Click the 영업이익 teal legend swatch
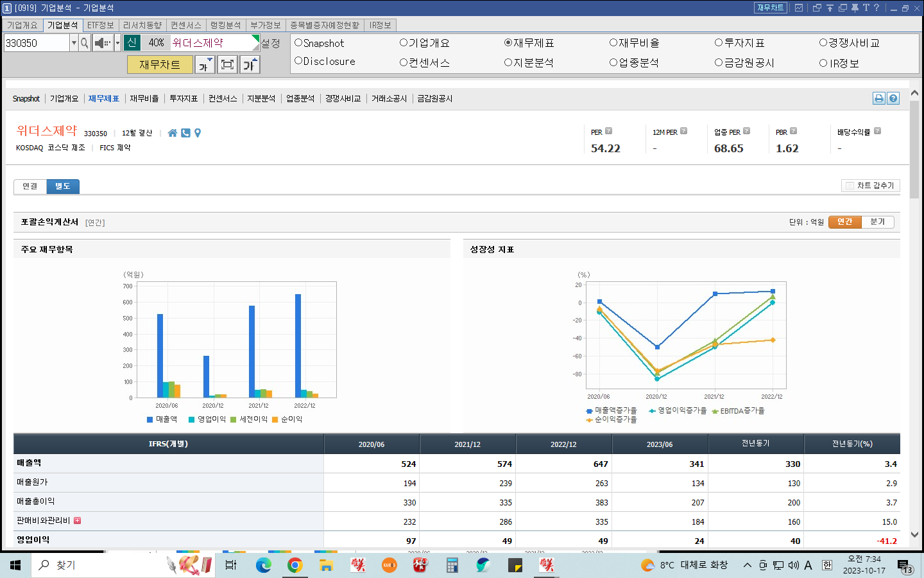This screenshot has height=578, width=924. point(191,419)
